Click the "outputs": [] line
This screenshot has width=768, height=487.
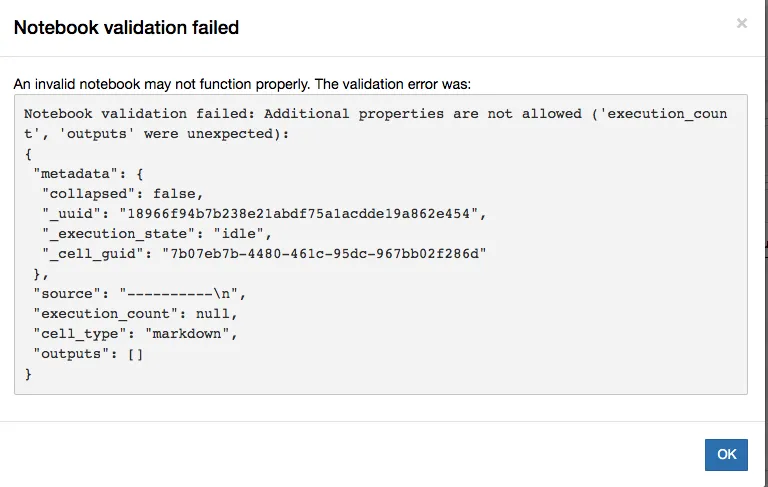click(88, 354)
